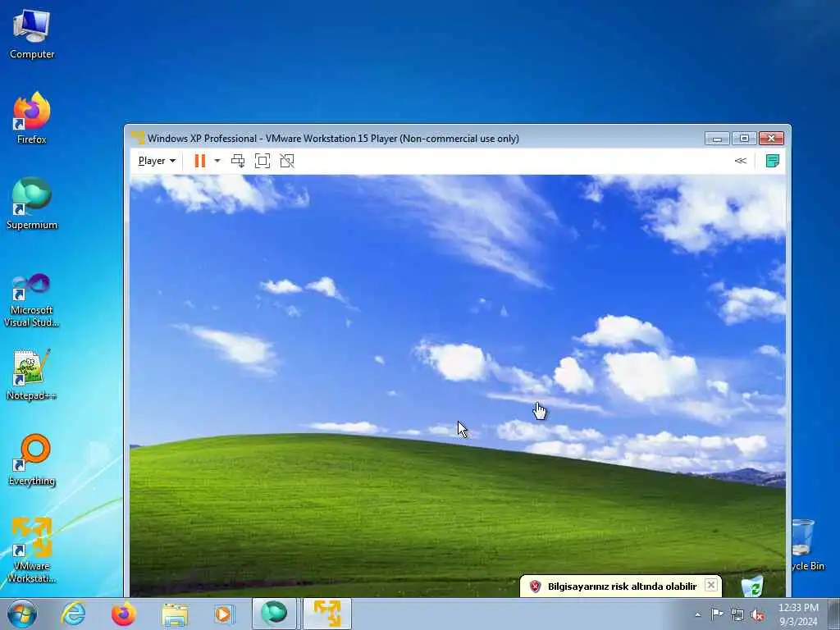The image size is (840, 630).
Task: Launch Internet Explorer from the taskbar
Action: (73, 614)
